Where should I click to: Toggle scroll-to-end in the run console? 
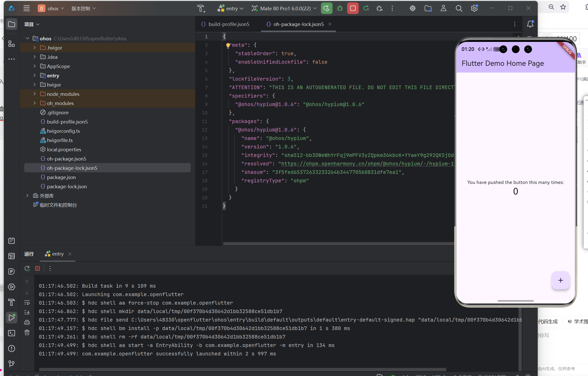click(x=27, y=312)
